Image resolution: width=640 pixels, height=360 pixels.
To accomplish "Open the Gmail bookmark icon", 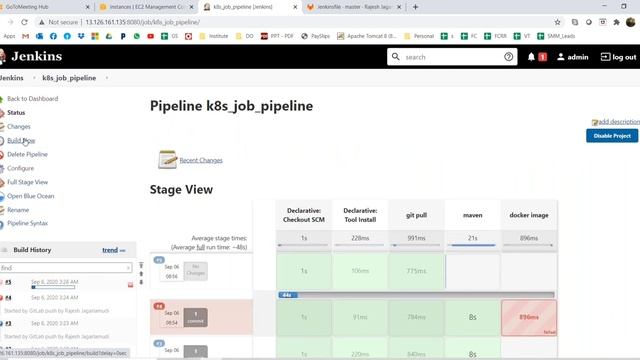I will tap(25, 36).
